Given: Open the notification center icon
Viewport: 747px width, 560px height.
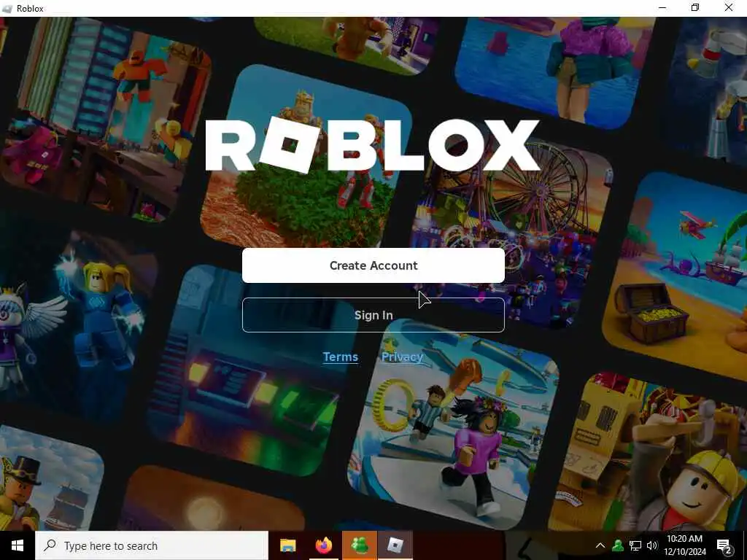Looking at the screenshot, I should click(724, 545).
